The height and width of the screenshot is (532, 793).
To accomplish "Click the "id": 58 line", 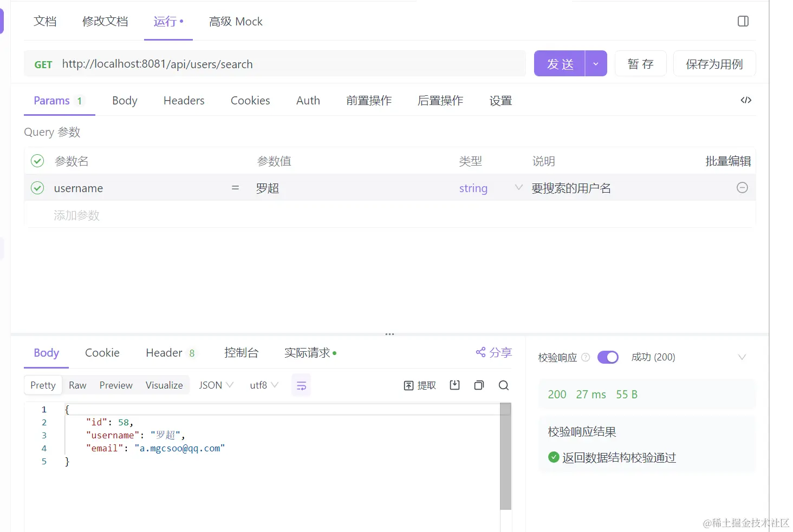I will (x=109, y=422).
